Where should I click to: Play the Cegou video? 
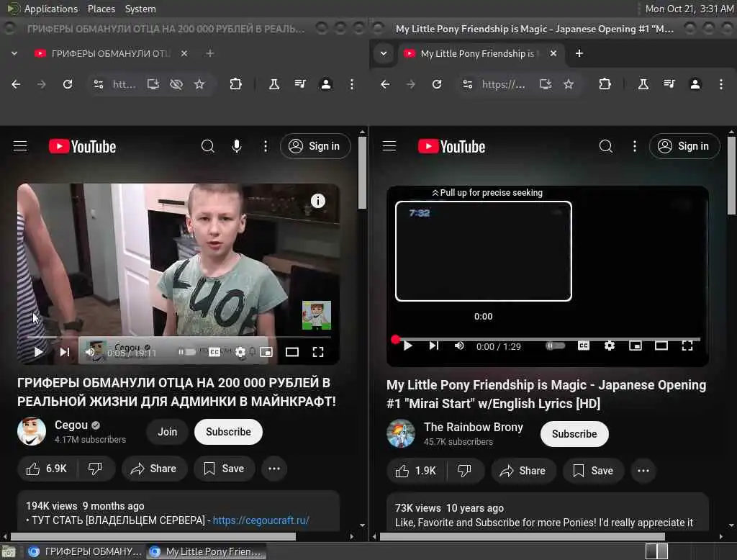(39, 352)
